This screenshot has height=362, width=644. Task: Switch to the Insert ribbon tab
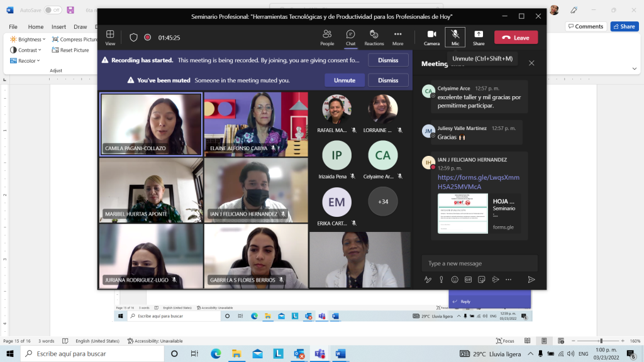pos(58,26)
